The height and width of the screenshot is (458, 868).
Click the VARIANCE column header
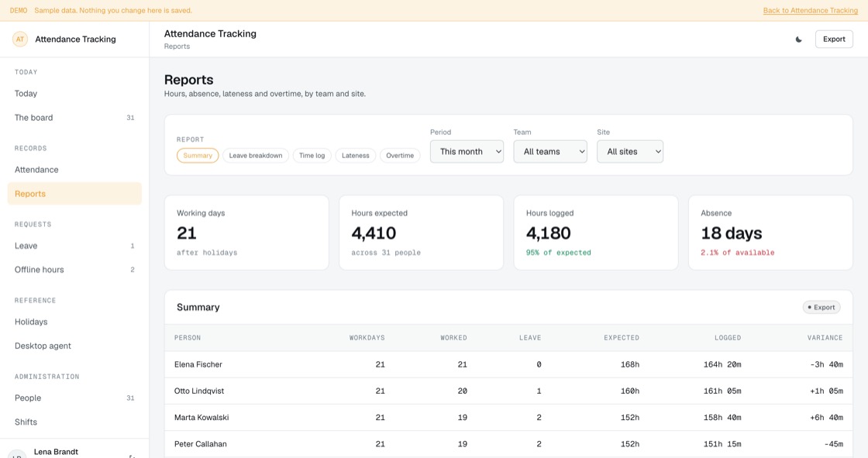(825, 338)
